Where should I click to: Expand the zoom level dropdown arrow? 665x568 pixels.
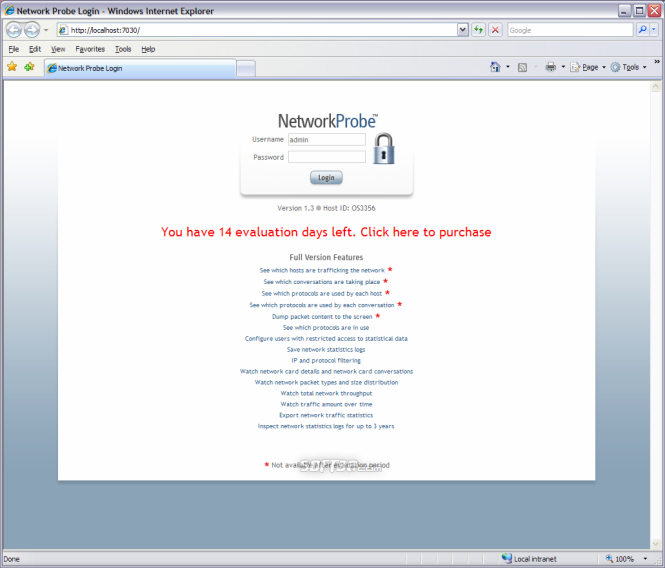[645, 559]
